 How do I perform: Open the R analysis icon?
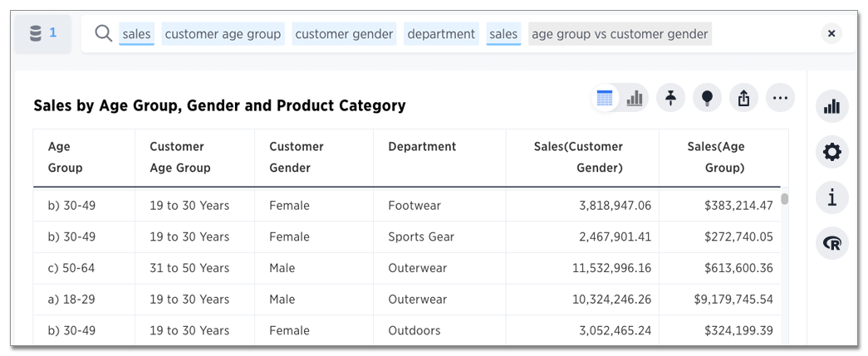(831, 243)
